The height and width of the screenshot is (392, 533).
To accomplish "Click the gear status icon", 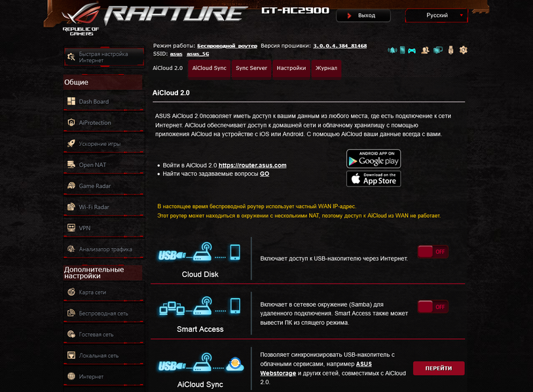I will 464,50.
